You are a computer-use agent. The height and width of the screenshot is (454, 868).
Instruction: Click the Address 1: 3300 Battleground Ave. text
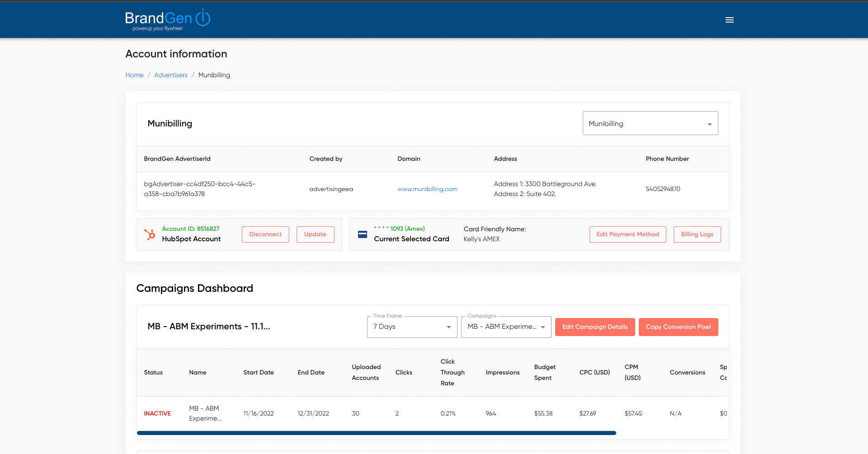tap(545, 184)
